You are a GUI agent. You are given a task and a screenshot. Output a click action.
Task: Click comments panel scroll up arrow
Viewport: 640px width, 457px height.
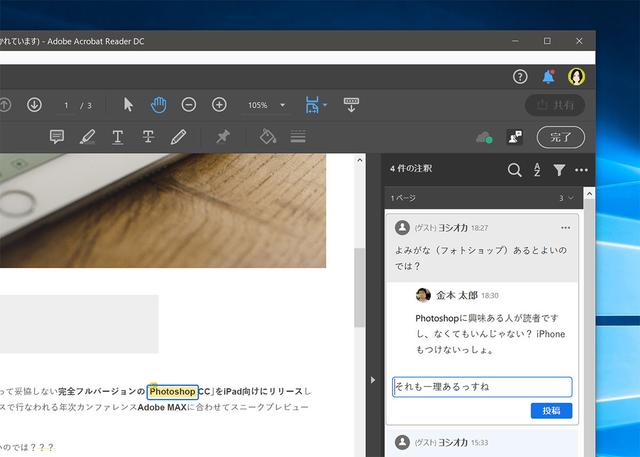(589, 194)
